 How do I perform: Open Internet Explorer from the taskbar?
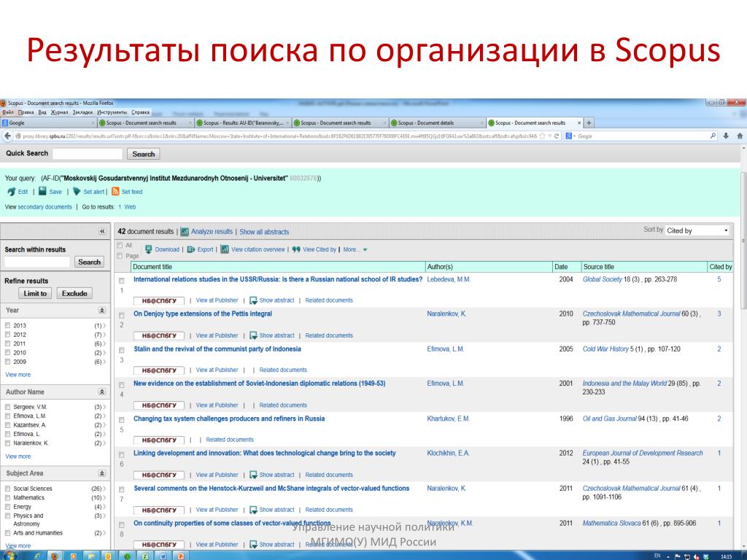[x=37, y=556]
